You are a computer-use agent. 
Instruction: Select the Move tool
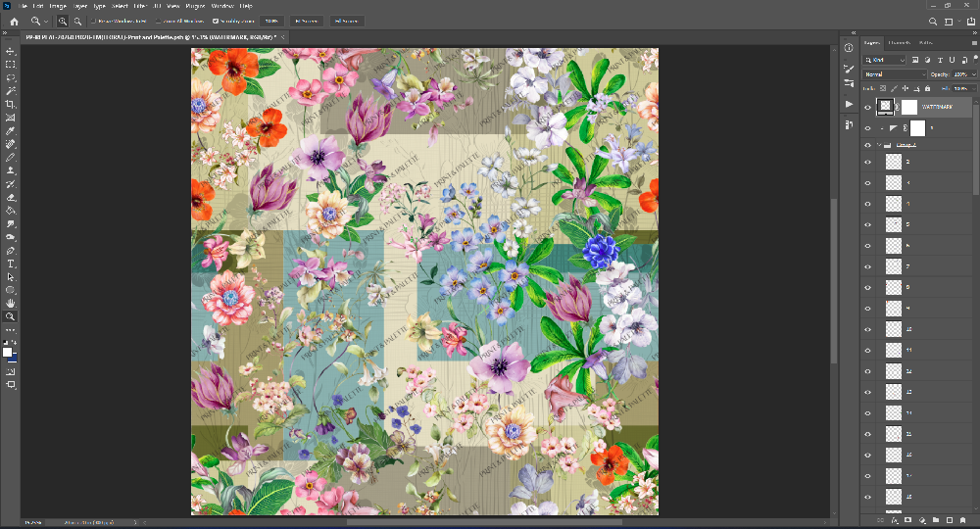point(11,51)
